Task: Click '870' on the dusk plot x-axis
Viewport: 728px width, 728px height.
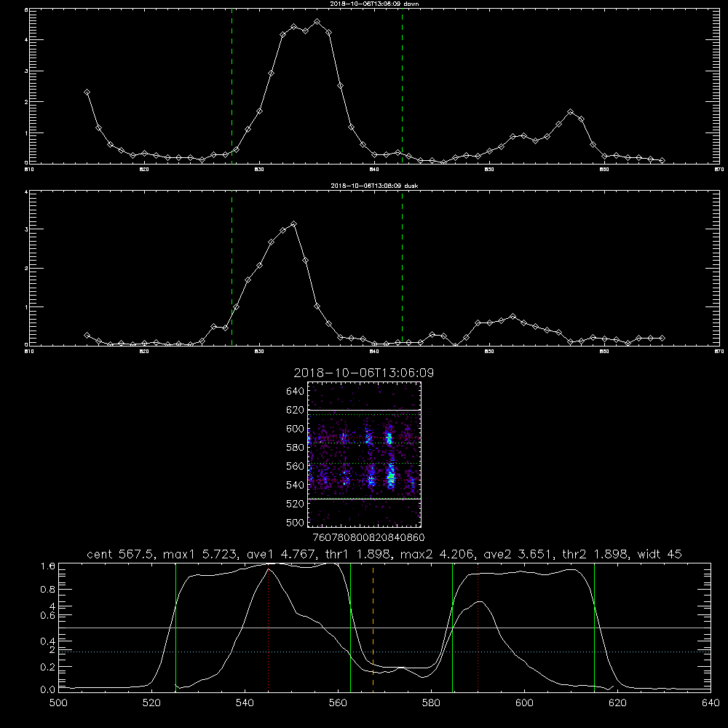Action: (x=719, y=352)
